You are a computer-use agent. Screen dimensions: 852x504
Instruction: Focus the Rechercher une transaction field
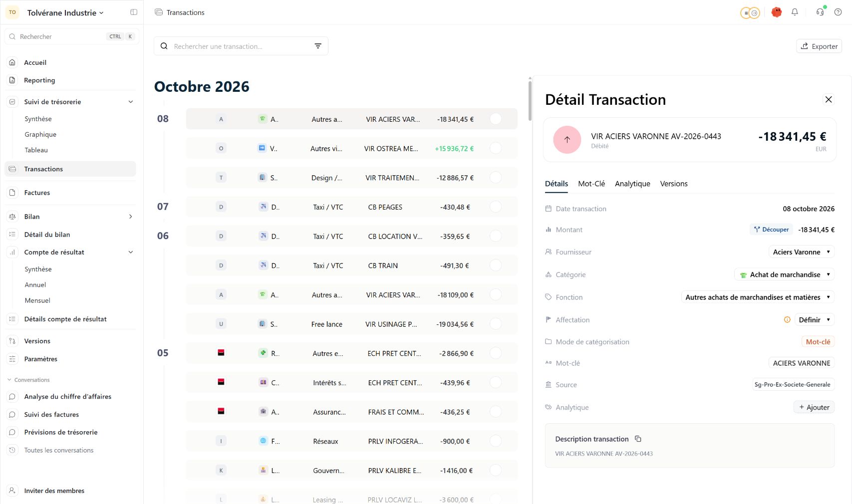point(241,46)
